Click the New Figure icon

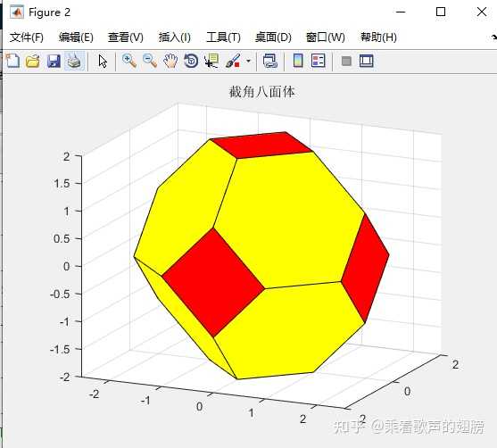[x=12, y=61]
